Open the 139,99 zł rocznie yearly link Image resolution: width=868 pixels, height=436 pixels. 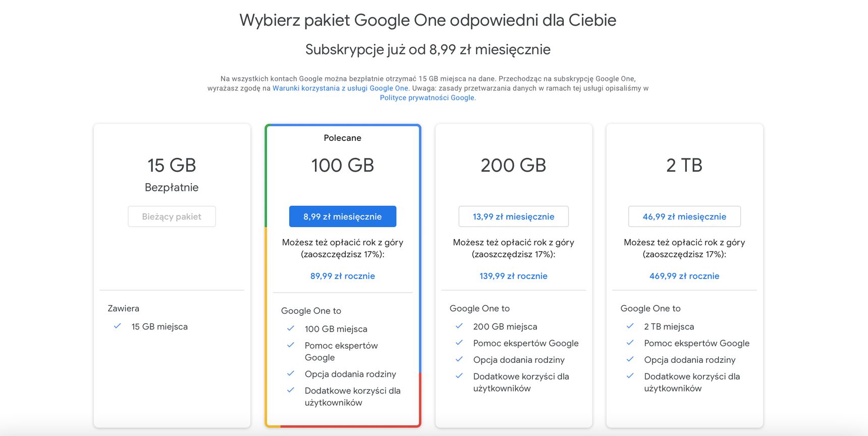coord(513,276)
